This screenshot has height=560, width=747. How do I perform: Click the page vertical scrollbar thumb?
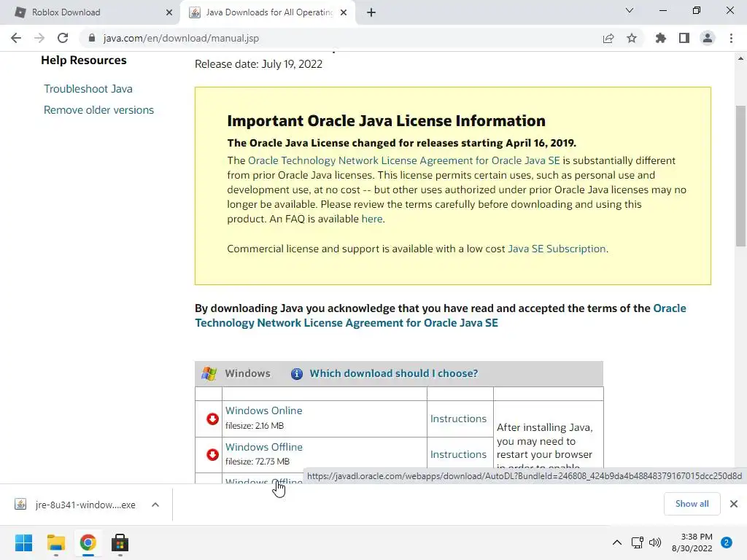(x=740, y=176)
